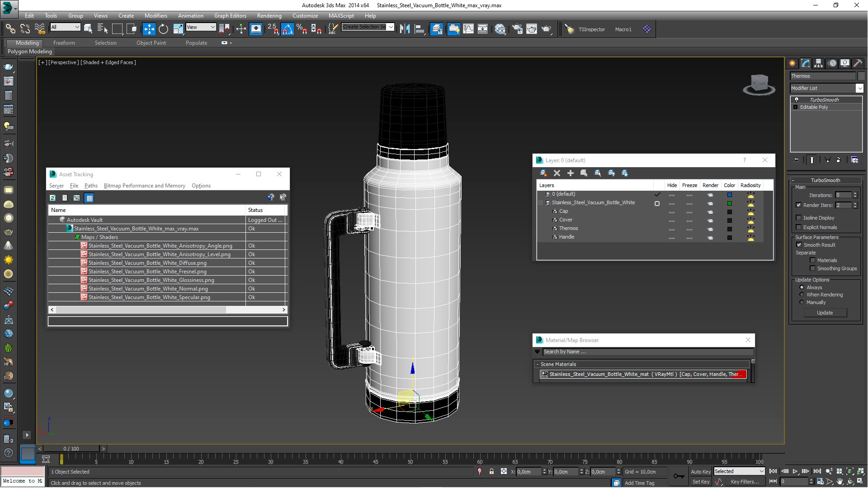Image resolution: width=868 pixels, height=488 pixels.
Task: Activate Bind to Space Warp tool
Action: (40, 29)
